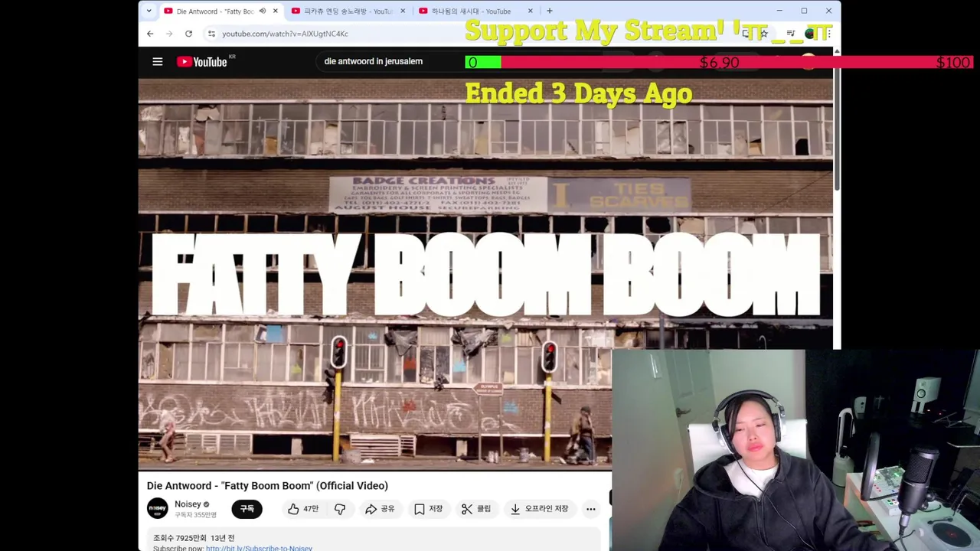The image size is (980, 551).
Task: Like the video with thumbs up
Action: 303,509
